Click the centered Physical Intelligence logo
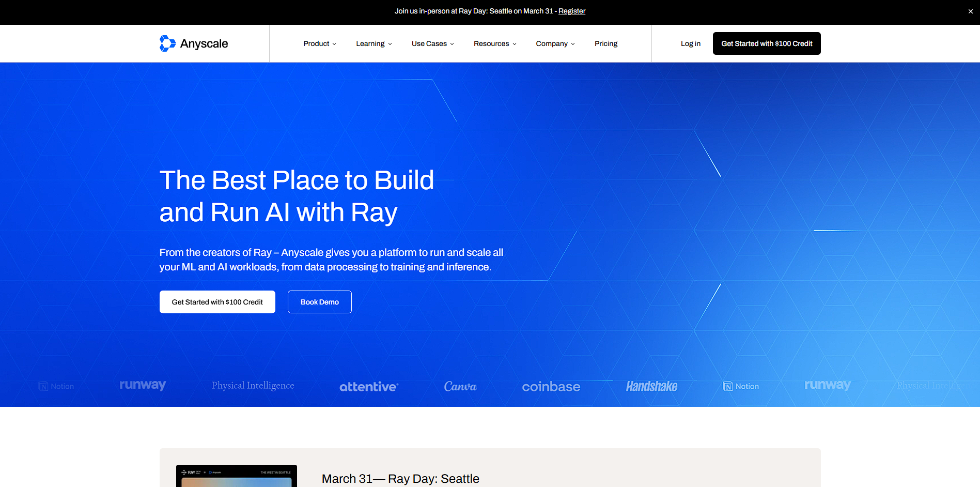 point(253,386)
